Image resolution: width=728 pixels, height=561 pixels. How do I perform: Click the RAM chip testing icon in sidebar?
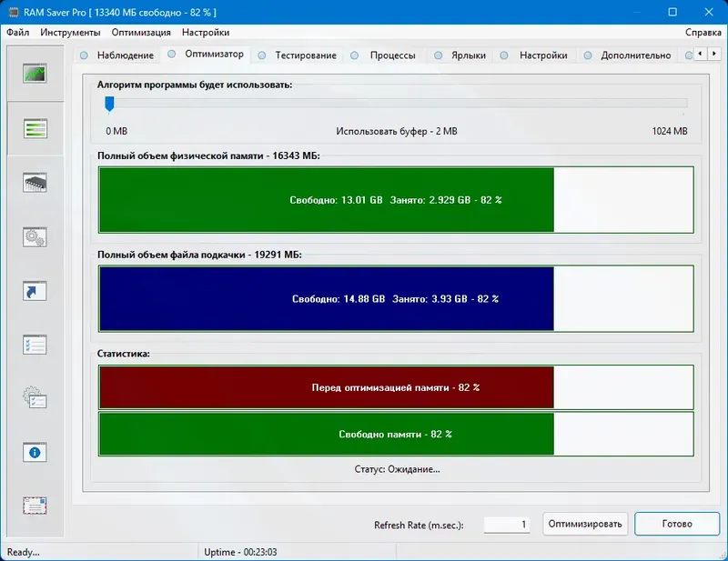[x=35, y=182]
